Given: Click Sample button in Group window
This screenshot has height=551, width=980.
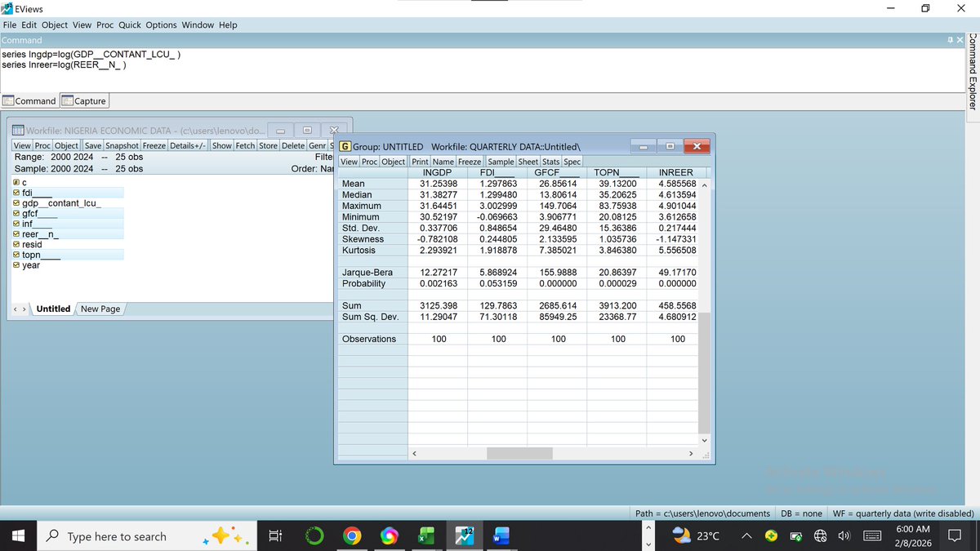Looking at the screenshot, I should click(x=501, y=161).
